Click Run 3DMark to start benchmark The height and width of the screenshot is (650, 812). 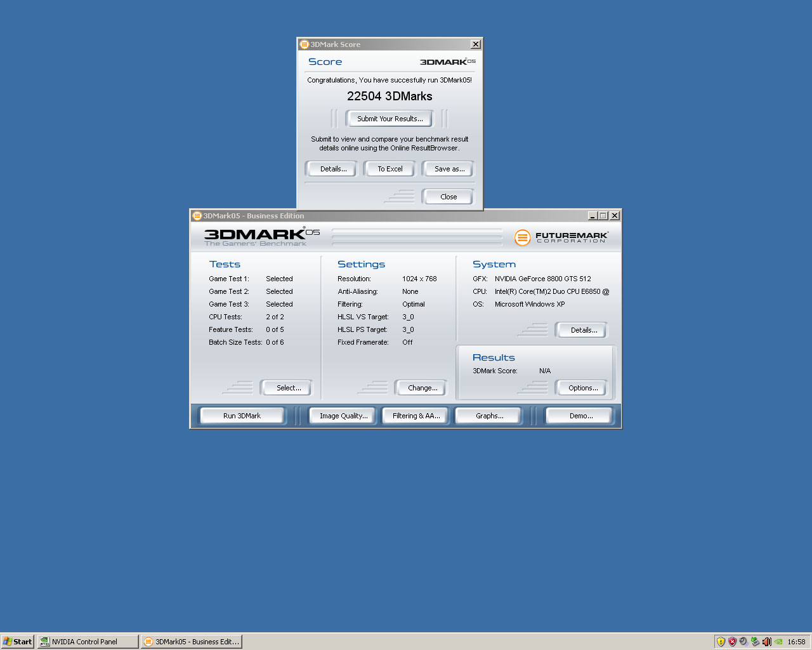242,416
